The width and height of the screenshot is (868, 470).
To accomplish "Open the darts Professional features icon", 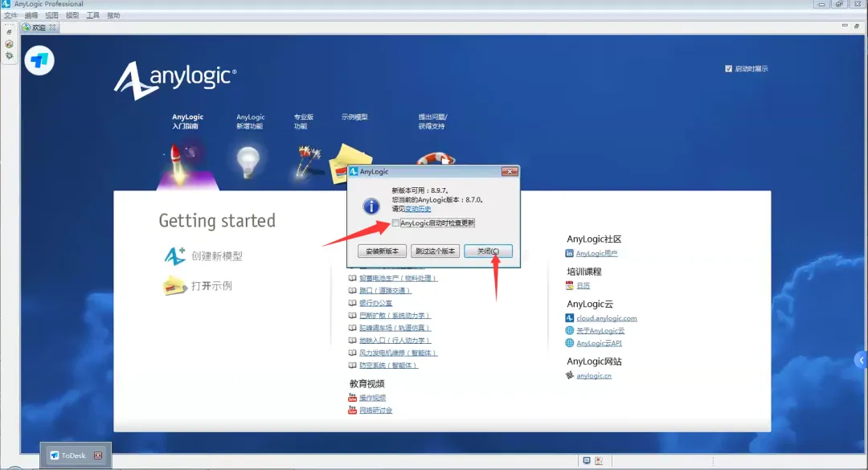I will (307, 161).
